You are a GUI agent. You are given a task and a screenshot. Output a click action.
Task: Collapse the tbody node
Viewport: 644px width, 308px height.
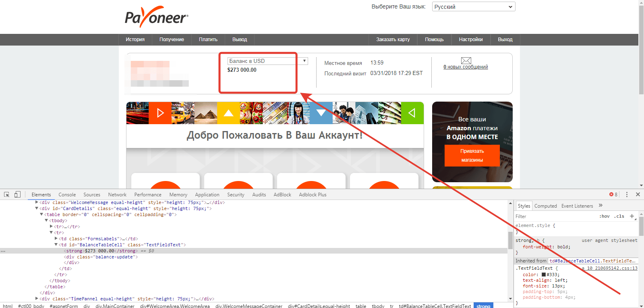[46, 221]
